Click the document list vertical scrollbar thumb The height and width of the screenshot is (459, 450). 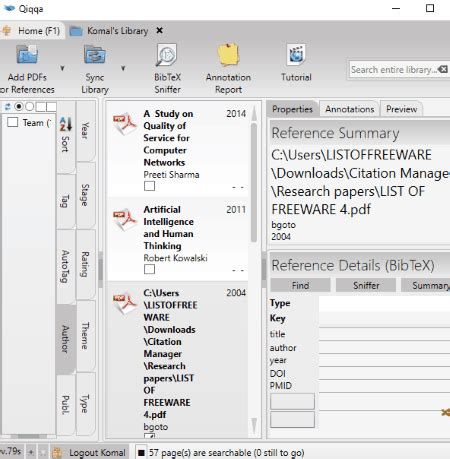pos(254,182)
